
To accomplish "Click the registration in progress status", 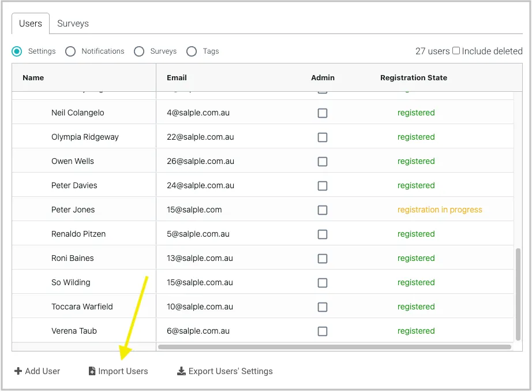I will click(x=440, y=210).
